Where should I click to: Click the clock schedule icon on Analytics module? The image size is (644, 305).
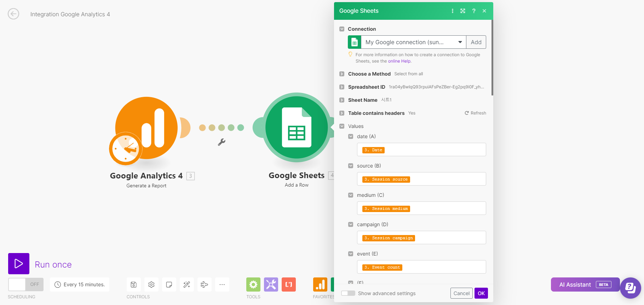tap(126, 148)
